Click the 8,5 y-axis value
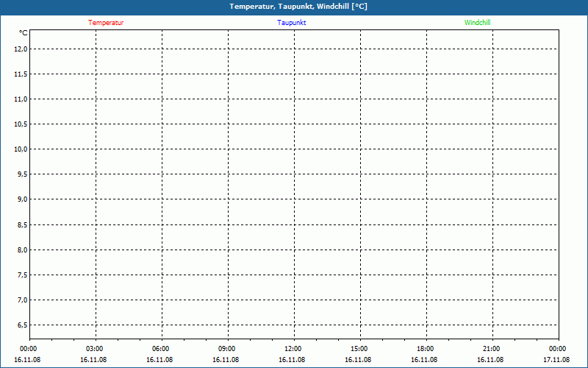 [22, 224]
